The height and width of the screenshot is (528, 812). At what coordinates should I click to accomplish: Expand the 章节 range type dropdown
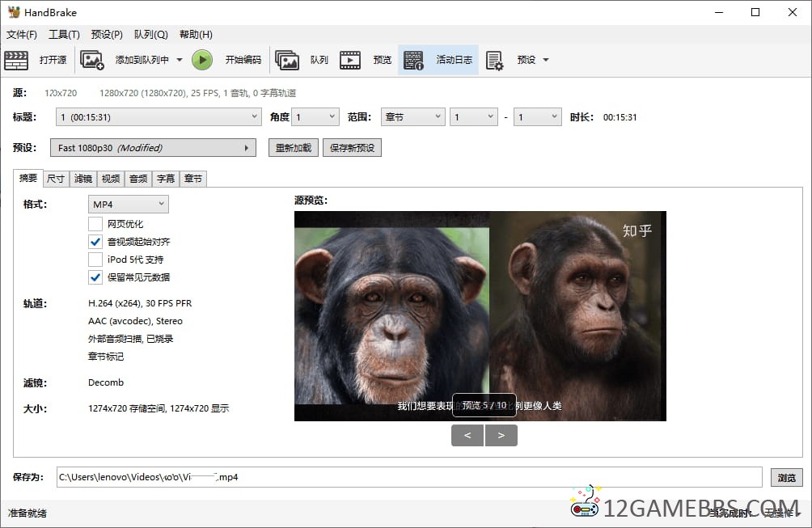(412, 117)
